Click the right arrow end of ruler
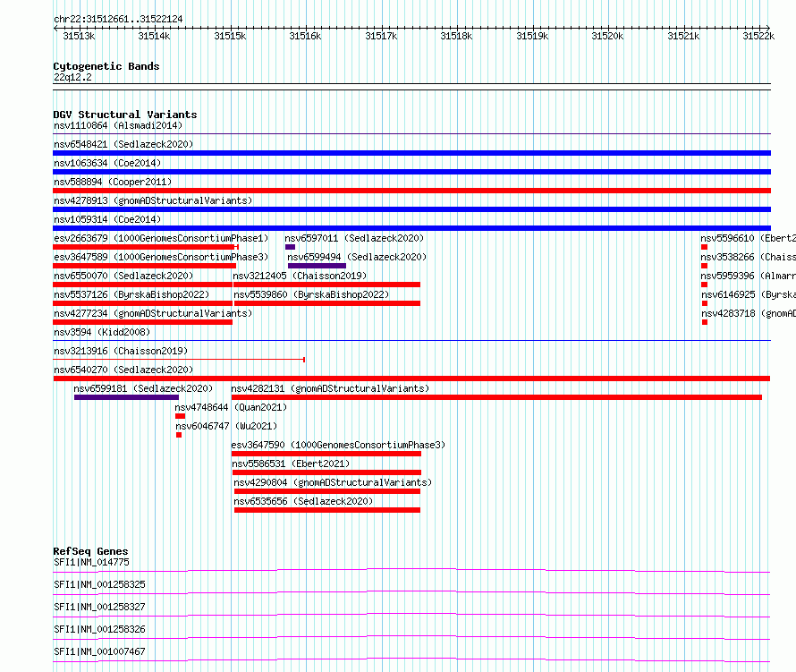 coord(768,28)
